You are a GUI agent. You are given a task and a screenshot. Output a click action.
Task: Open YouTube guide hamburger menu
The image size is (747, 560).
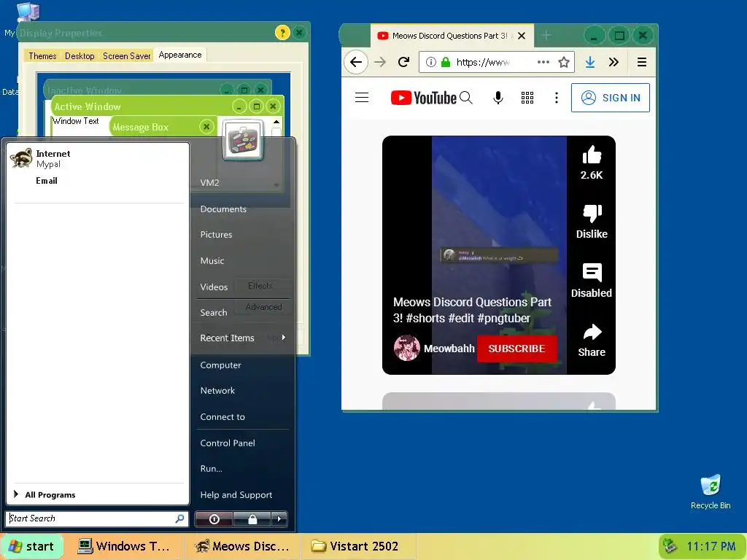tap(362, 98)
